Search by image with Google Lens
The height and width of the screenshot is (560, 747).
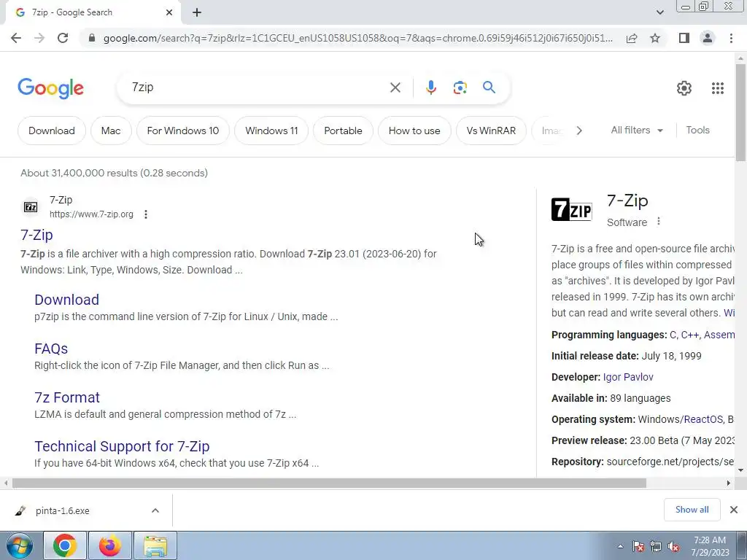[460, 87]
